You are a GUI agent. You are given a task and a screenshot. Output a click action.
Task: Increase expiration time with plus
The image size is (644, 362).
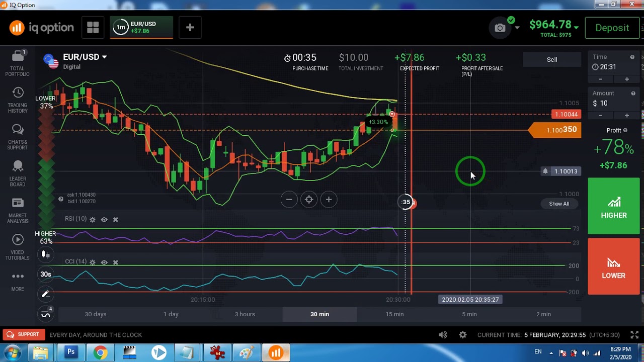[x=626, y=79]
